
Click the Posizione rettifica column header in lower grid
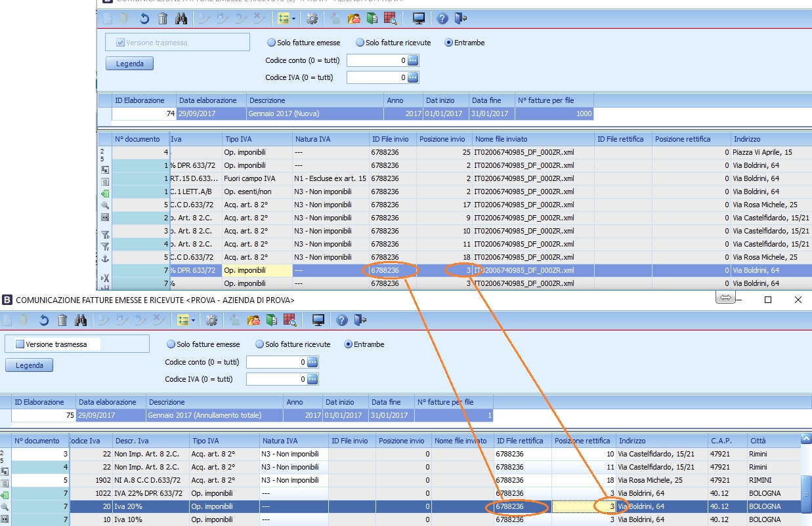coord(582,441)
